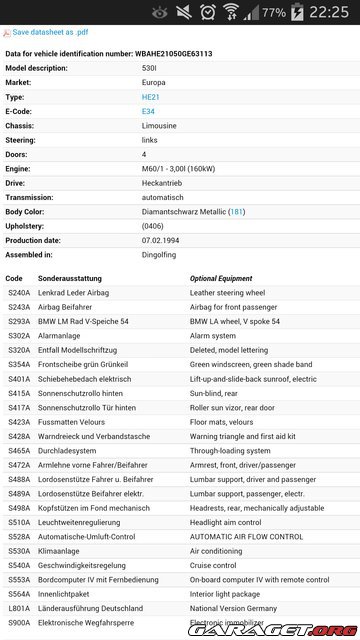Tap the alarm clock icon in status bar
The width and height of the screenshot is (360, 640).
pos(208,12)
